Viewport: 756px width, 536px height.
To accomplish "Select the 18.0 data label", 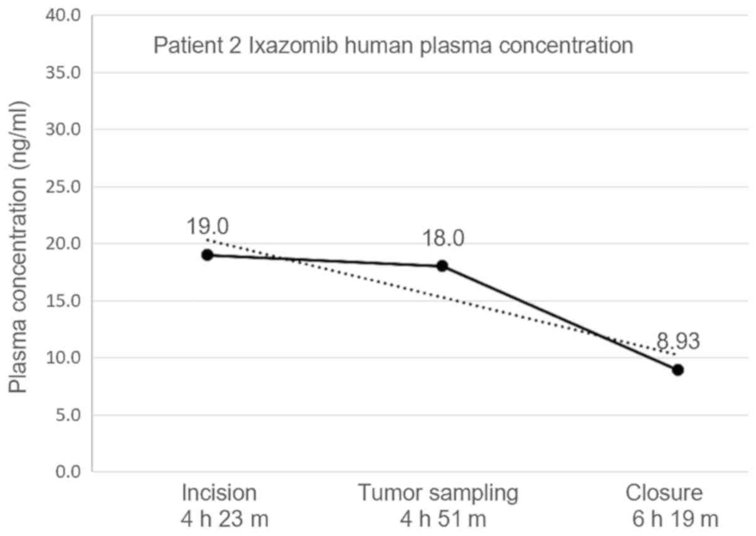I will pos(443,239).
